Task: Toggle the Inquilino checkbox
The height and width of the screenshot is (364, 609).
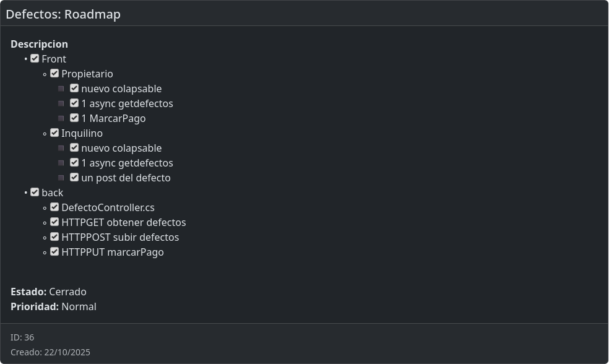Action: 54,133
